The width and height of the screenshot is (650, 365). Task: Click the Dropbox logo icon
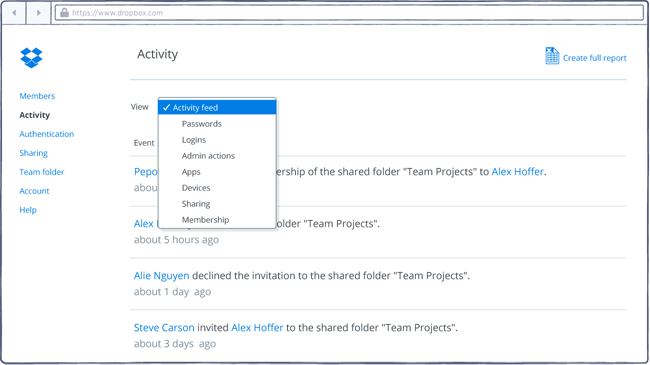click(x=32, y=58)
